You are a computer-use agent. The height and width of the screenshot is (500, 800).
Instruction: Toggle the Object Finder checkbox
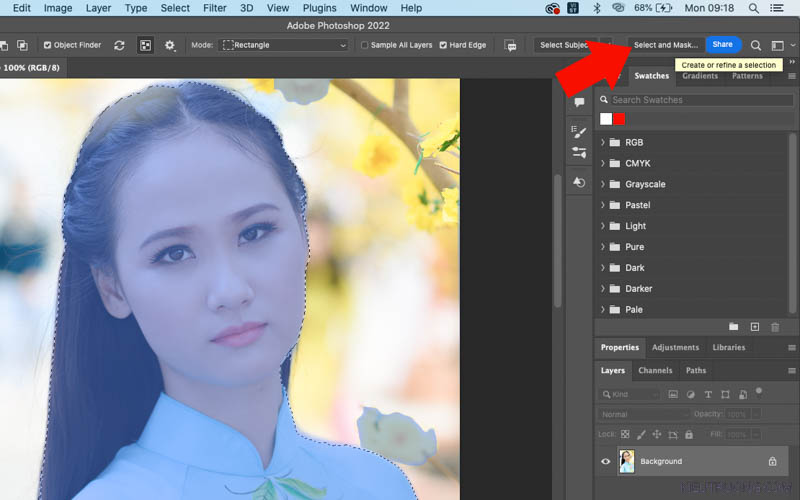47,45
